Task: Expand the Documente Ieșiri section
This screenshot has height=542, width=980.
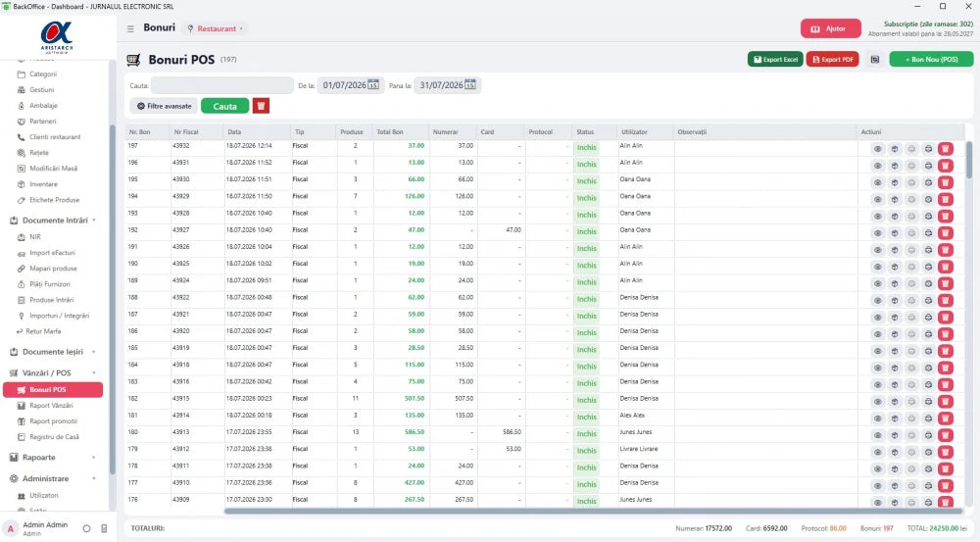Action: tap(53, 352)
